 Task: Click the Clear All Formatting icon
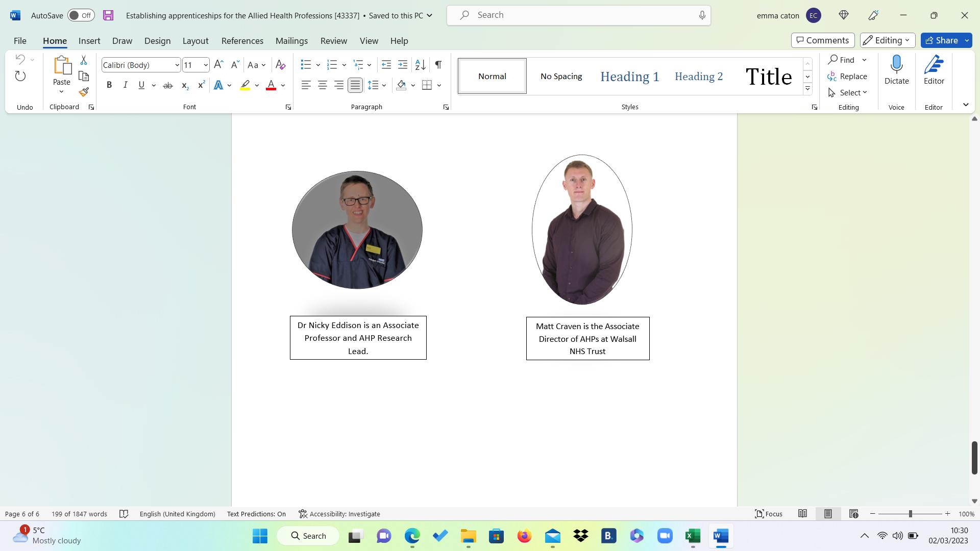pos(280,65)
